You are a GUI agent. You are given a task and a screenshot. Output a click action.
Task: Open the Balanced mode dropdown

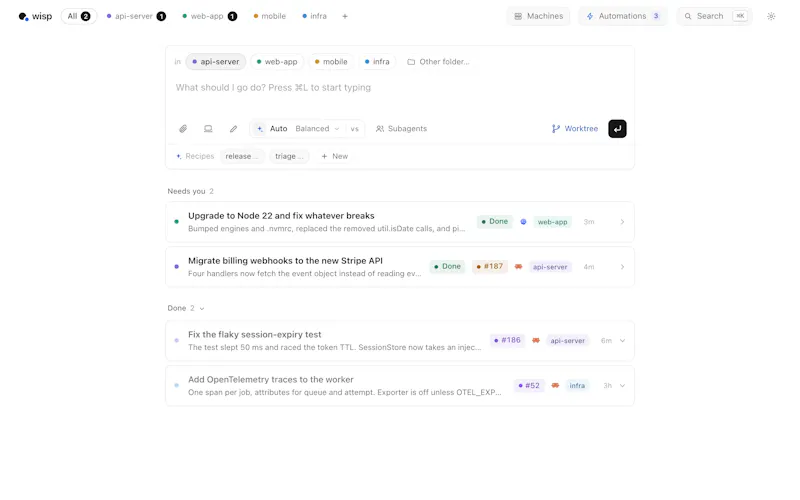pos(317,129)
